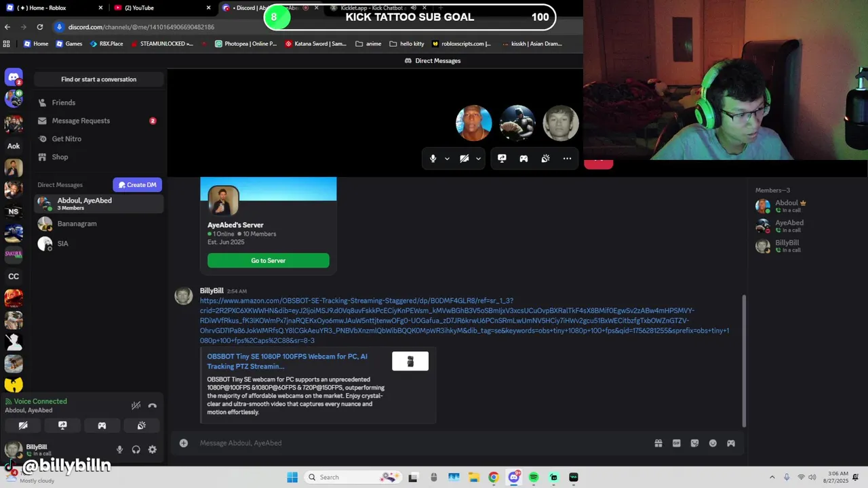The width and height of the screenshot is (868, 488).
Task: Click the browser back arrow
Action: click(7, 27)
